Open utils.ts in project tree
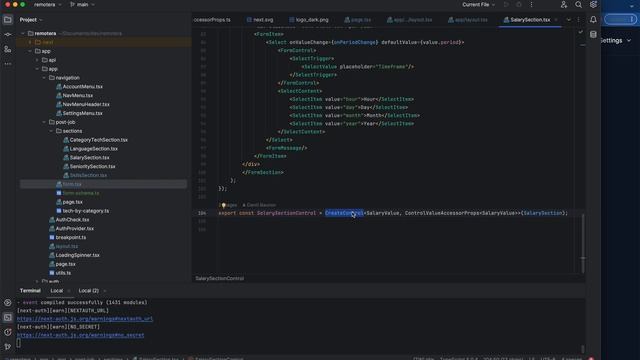 (x=63, y=273)
